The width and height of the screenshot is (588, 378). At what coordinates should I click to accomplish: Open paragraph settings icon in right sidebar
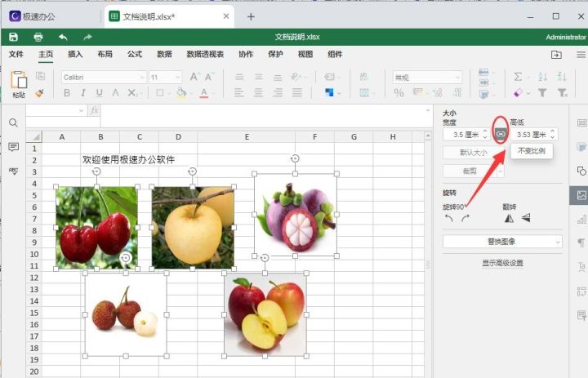pos(581,243)
